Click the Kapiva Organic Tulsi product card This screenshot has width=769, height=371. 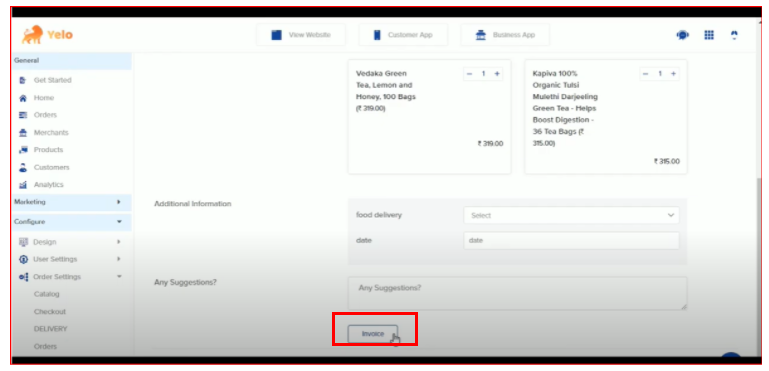coord(606,117)
